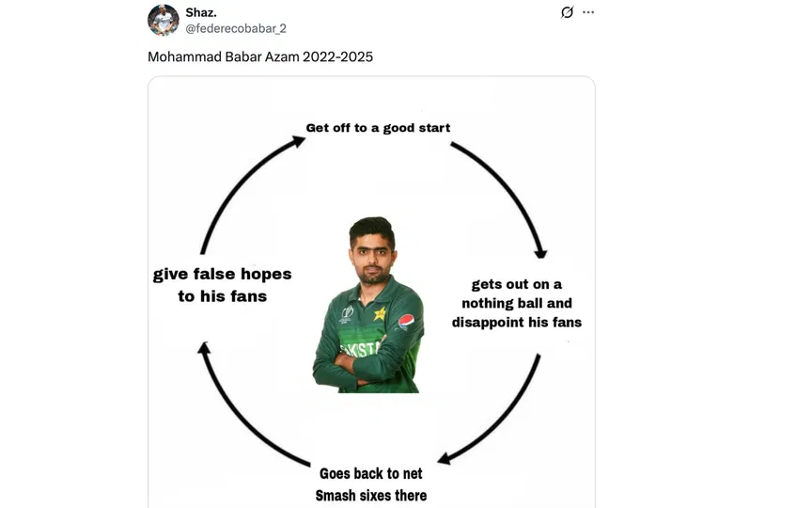Click the 'Smash sixes there' text line
Screen dimensions: 812x508
(x=371, y=496)
